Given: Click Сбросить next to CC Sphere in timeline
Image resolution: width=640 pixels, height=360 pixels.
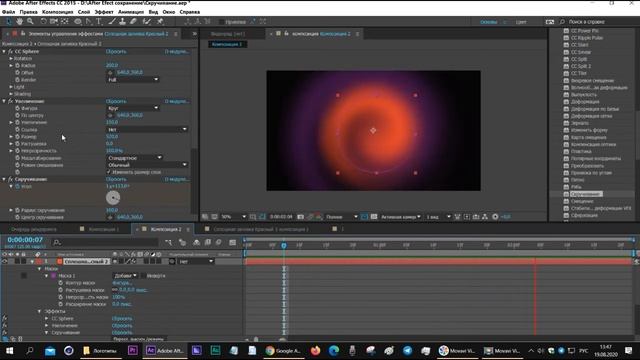Looking at the screenshot, I should pos(122,318).
